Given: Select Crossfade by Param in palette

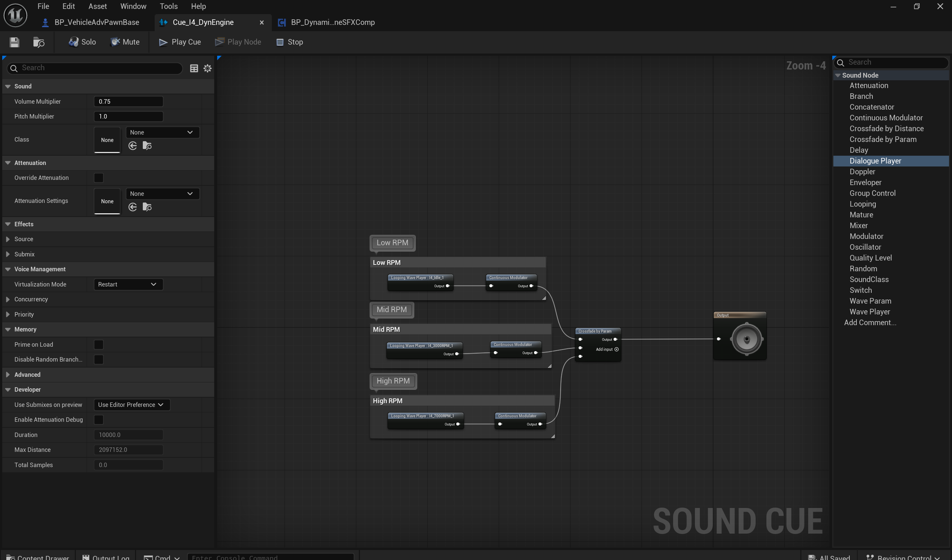Looking at the screenshot, I should (x=883, y=139).
